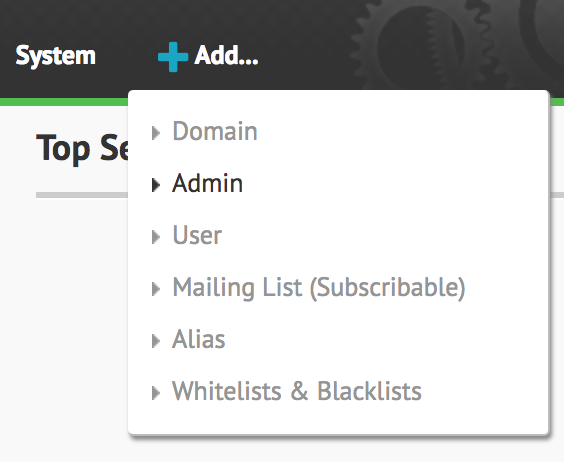
Task: Choose Mailing List (Subscribable) option
Action: click(319, 287)
